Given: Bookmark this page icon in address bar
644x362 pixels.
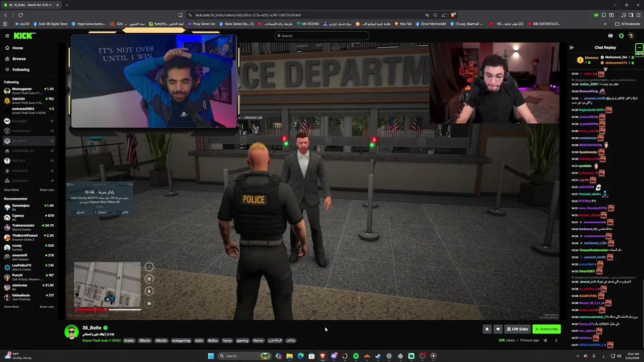Looking at the screenshot, I should [180, 15].
